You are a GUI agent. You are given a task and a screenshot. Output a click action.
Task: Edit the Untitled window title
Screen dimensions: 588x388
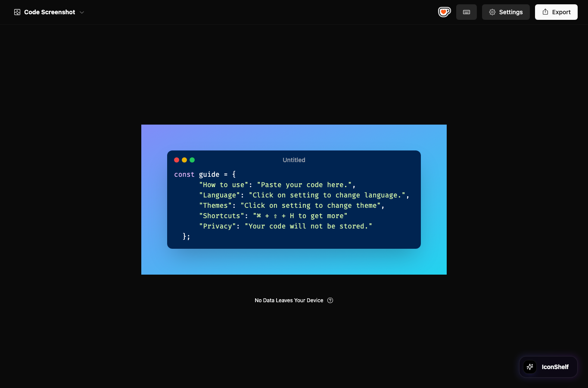[x=294, y=160]
